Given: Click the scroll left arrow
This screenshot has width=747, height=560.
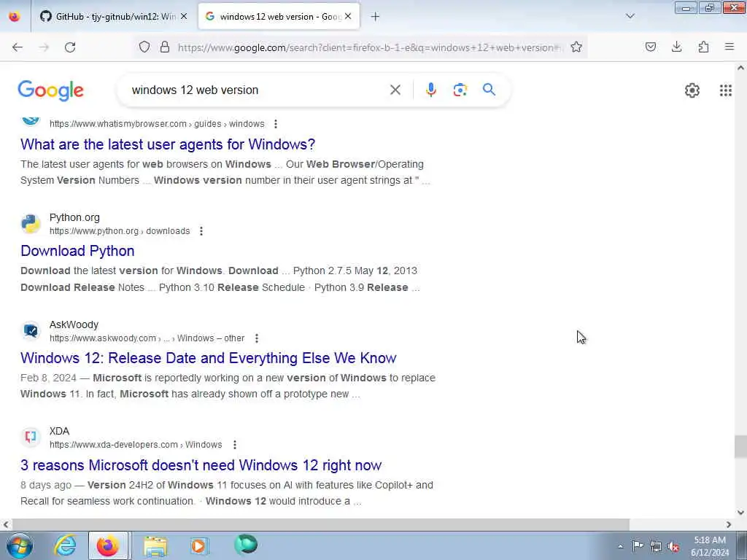Looking at the screenshot, I should tap(6, 524).
